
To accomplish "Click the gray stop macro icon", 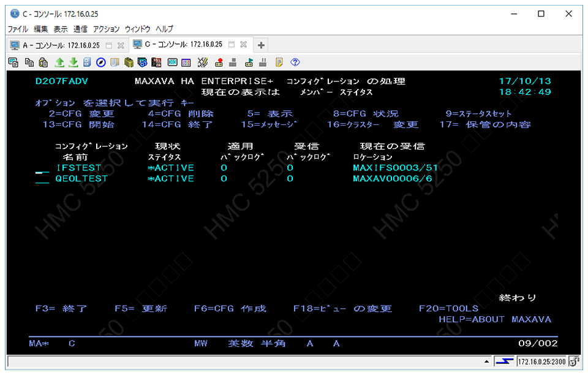I will point(233,63).
